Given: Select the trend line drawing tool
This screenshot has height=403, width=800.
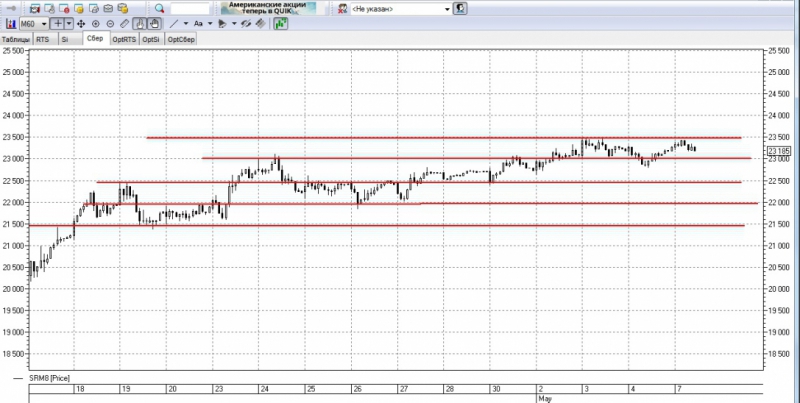Looking at the screenshot, I should pos(174,23).
